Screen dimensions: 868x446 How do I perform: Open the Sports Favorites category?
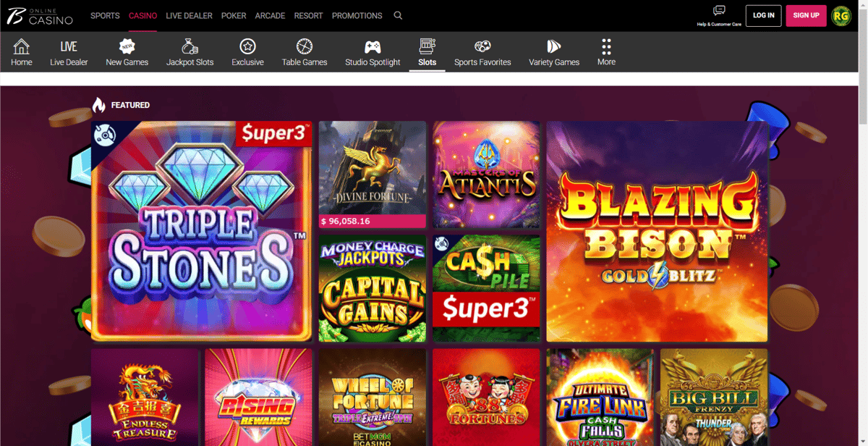[x=482, y=52]
